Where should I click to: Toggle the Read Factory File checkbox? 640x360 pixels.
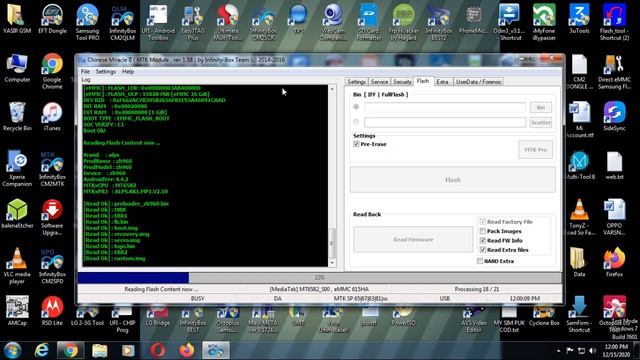[482, 222]
